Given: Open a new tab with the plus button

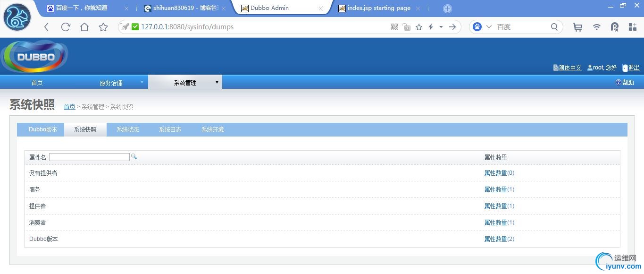Looking at the screenshot, I should click(x=447, y=9).
